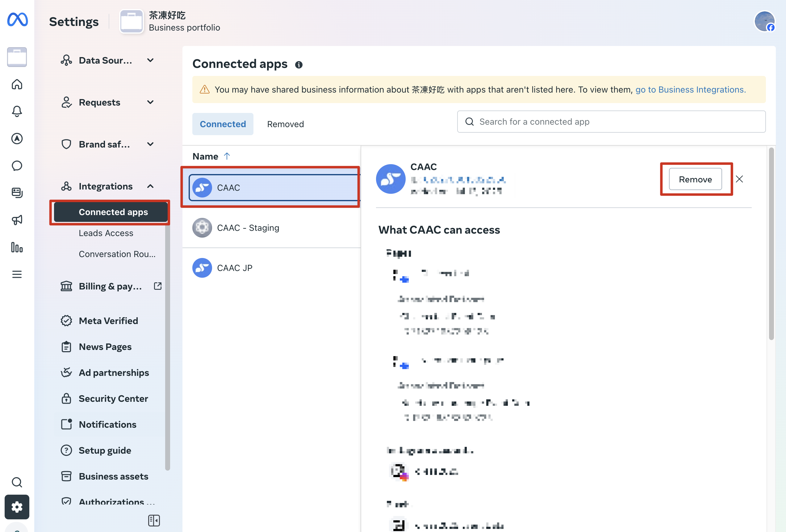The image size is (786, 532).
Task: Click Name column header
Action: (x=205, y=156)
